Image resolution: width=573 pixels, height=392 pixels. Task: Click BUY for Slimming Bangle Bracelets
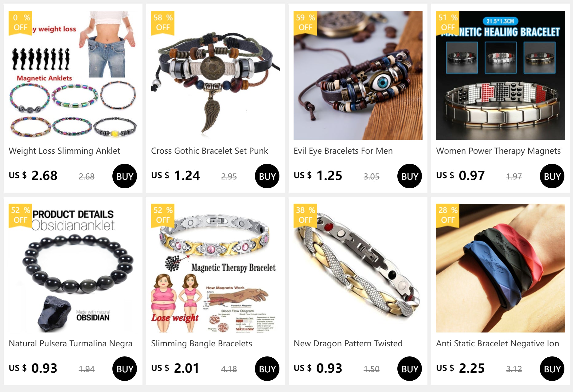tap(267, 369)
